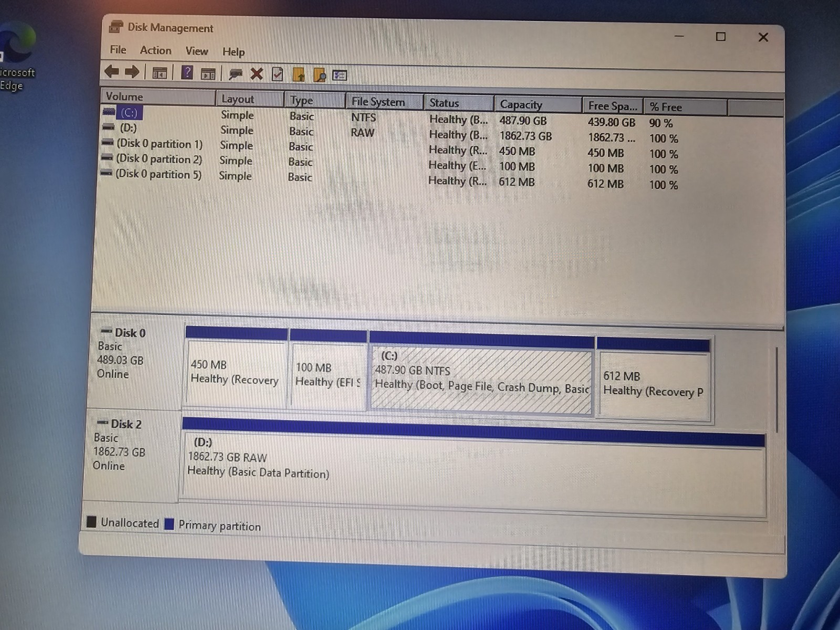Click the 439.80 GB free space cell
This screenshot has width=840, height=630.
click(x=611, y=122)
